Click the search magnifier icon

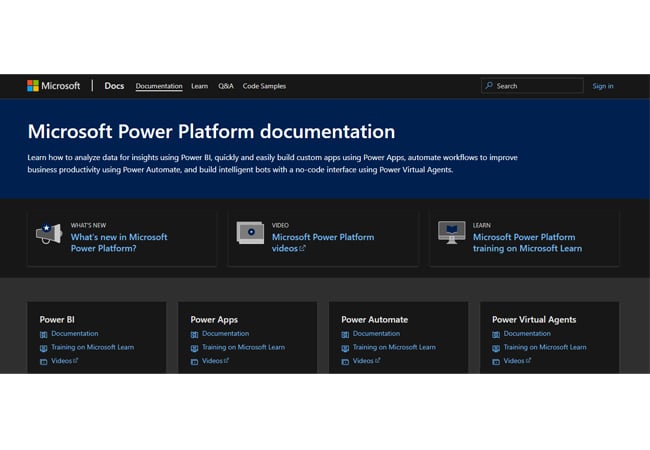489,85
